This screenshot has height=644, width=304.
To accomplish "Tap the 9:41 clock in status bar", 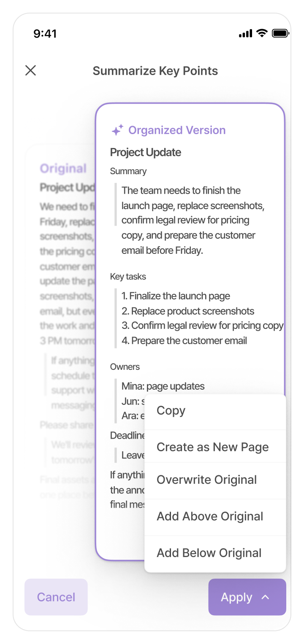I will coord(45,34).
